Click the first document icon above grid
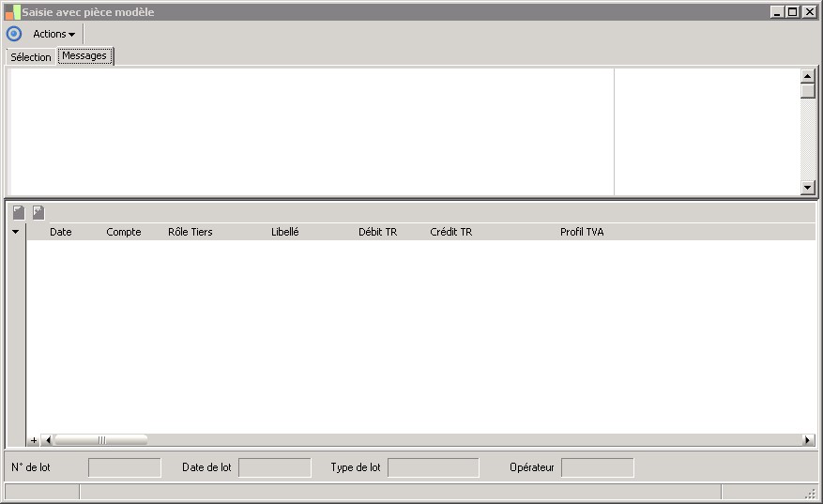Screen dimensions: 823x504 (x=19, y=212)
